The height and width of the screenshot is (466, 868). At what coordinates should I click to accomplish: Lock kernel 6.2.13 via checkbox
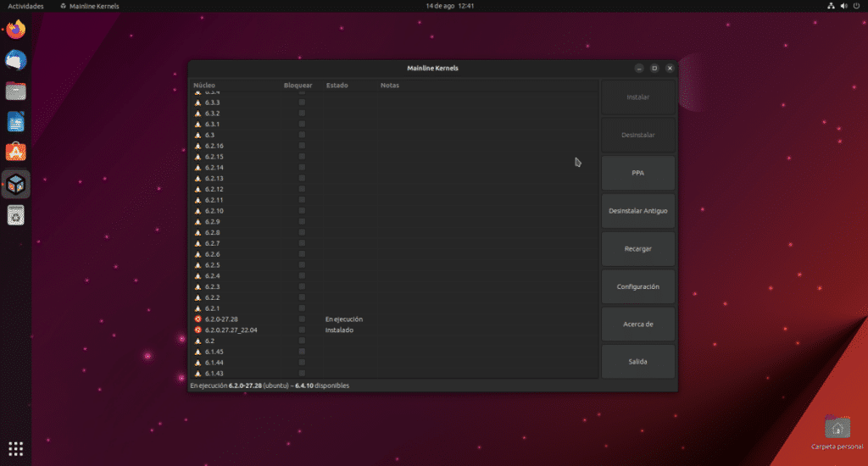[x=302, y=178]
